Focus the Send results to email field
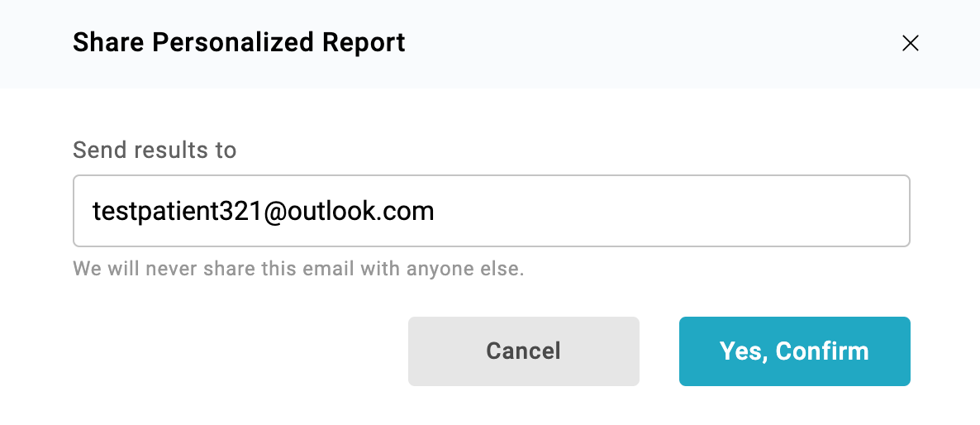 492,211
